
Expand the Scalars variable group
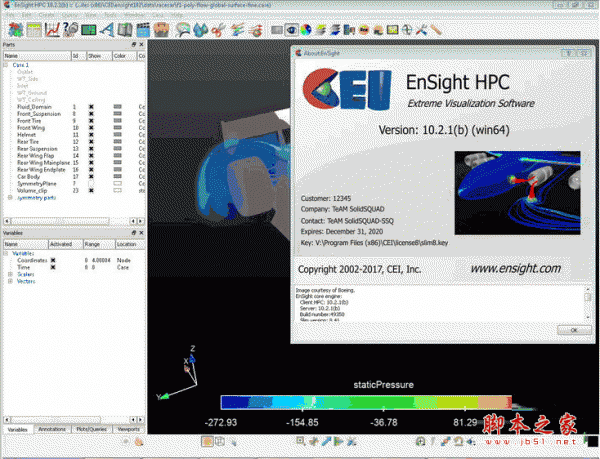tap(10, 274)
